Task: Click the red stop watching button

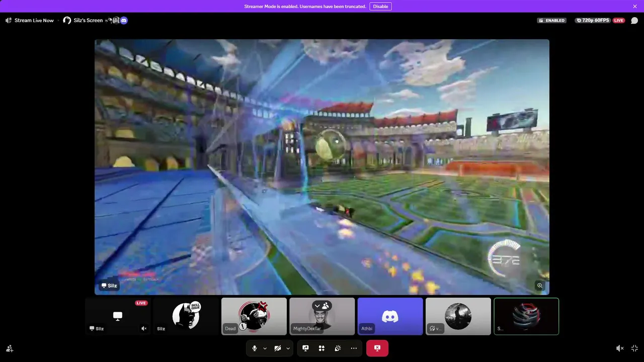Action: 377,348
